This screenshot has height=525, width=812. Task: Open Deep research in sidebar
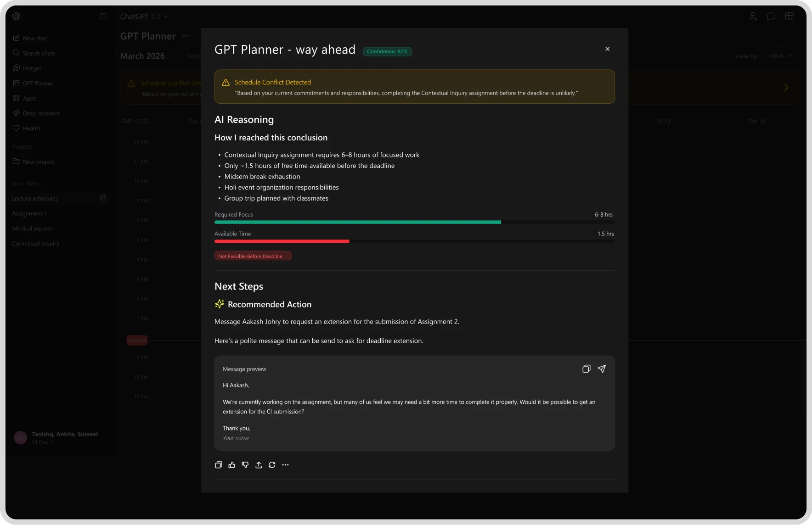(x=36, y=113)
